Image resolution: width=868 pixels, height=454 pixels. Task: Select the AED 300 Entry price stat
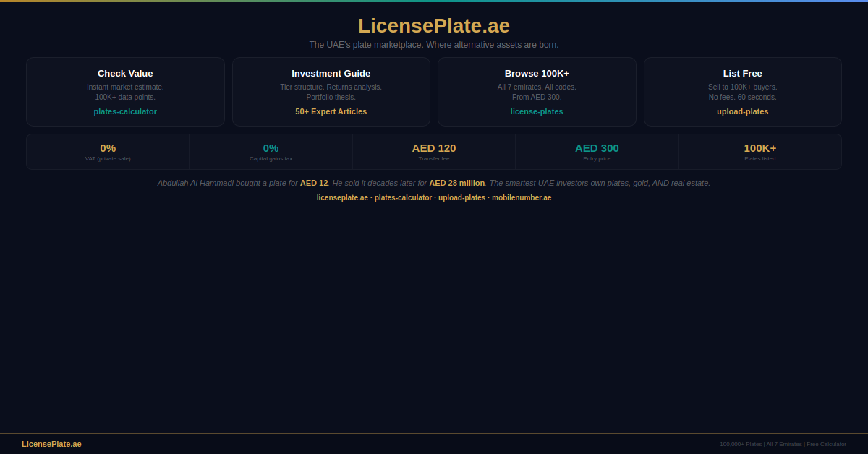point(597,151)
